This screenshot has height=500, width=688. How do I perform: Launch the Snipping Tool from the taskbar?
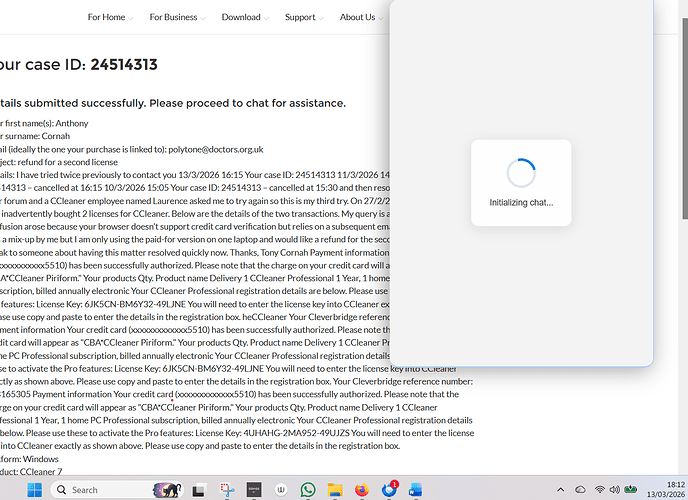pos(227,489)
